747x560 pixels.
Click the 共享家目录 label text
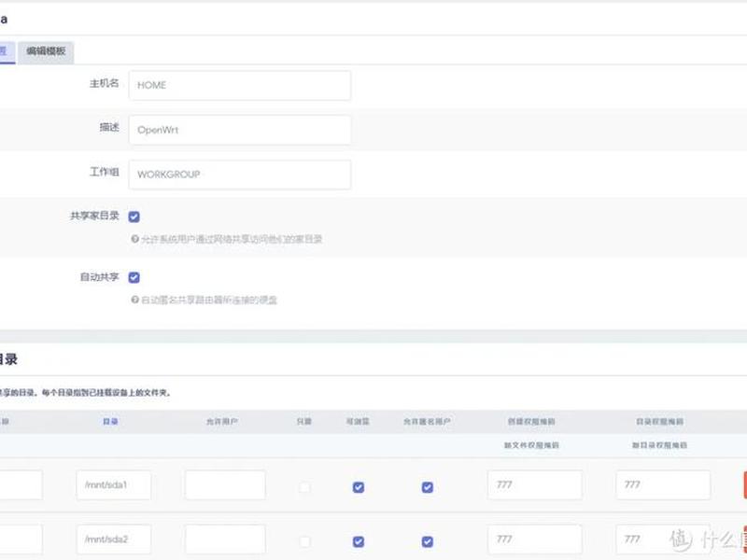(x=94, y=216)
